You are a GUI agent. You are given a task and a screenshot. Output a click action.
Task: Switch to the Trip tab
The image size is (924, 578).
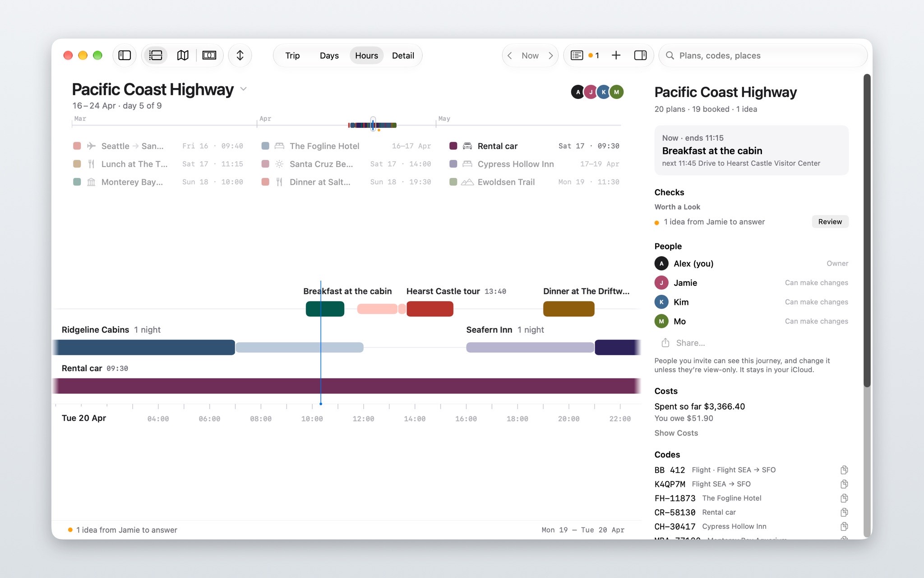(x=292, y=56)
